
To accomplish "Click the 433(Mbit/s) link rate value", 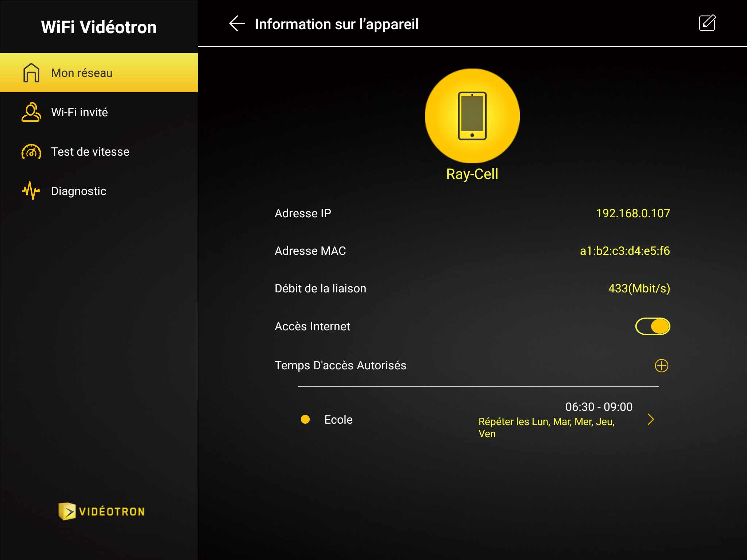I will 639,288.
